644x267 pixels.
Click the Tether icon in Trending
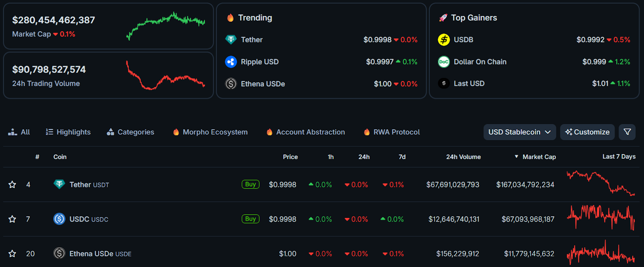point(231,39)
